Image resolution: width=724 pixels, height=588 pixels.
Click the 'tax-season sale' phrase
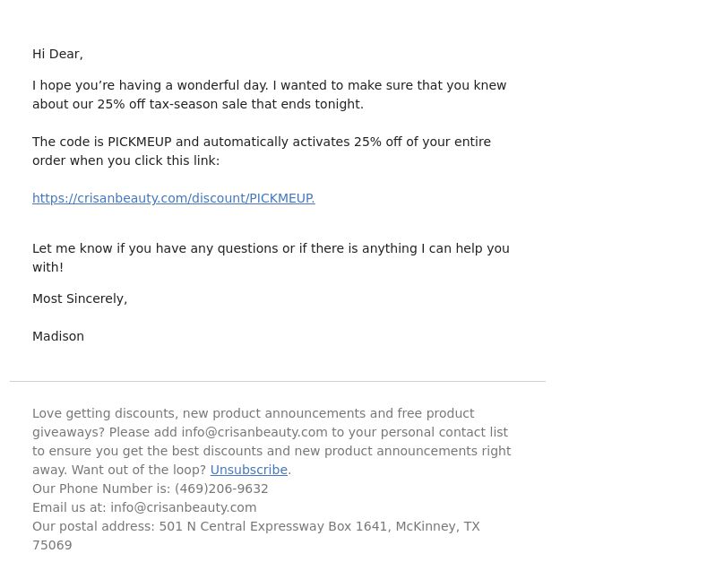[x=198, y=104]
